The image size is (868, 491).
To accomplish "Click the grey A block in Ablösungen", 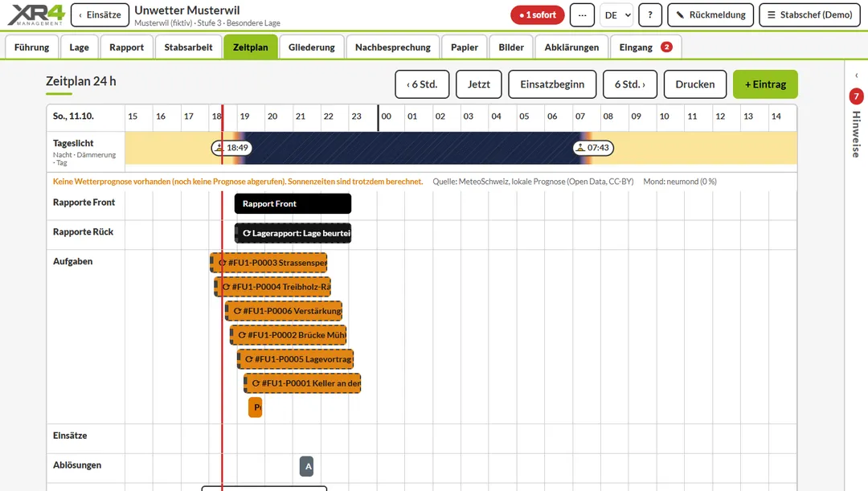I will coord(307,466).
